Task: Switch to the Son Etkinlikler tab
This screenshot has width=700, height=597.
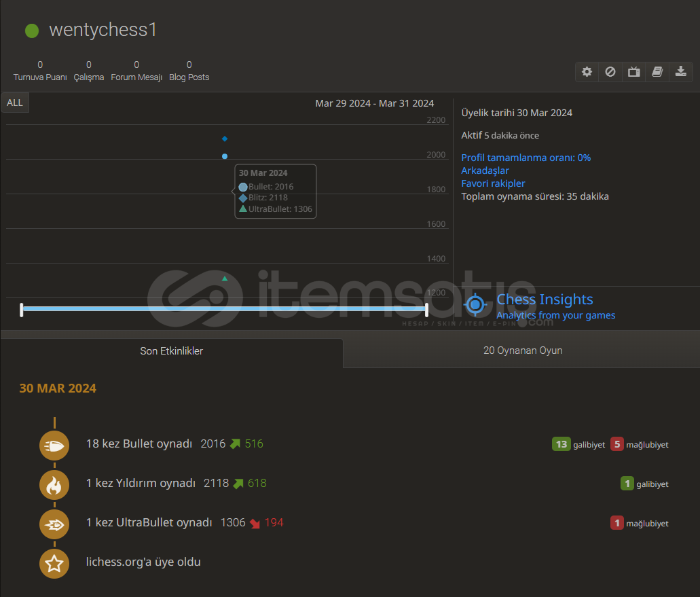Action: click(x=172, y=351)
